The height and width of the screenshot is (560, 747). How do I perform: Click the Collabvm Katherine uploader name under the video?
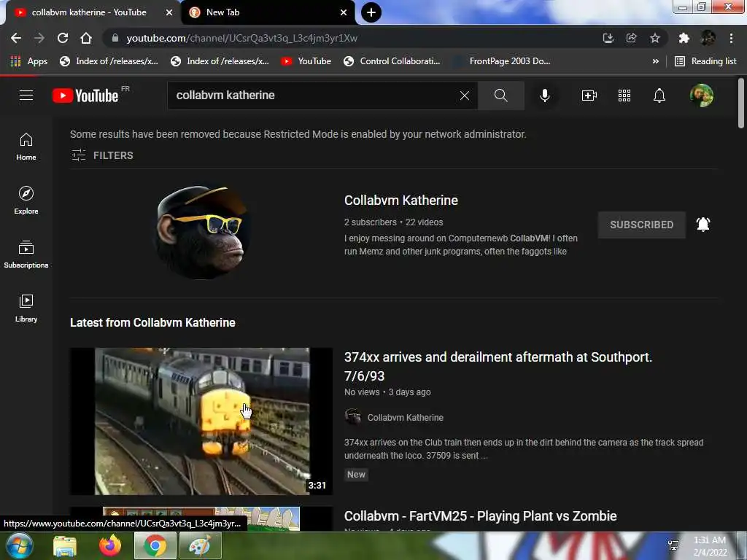(406, 418)
